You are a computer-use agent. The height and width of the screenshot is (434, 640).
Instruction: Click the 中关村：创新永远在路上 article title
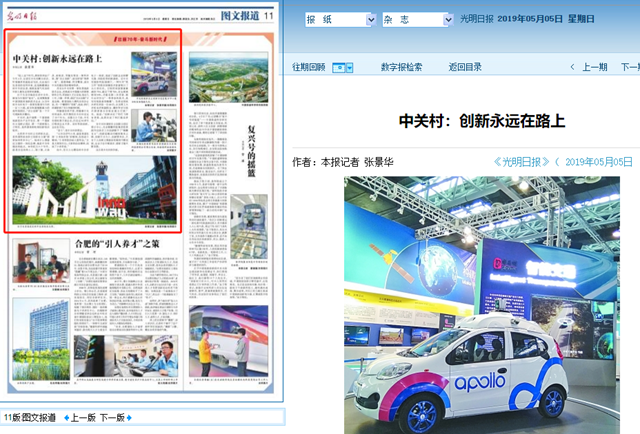[481, 120]
